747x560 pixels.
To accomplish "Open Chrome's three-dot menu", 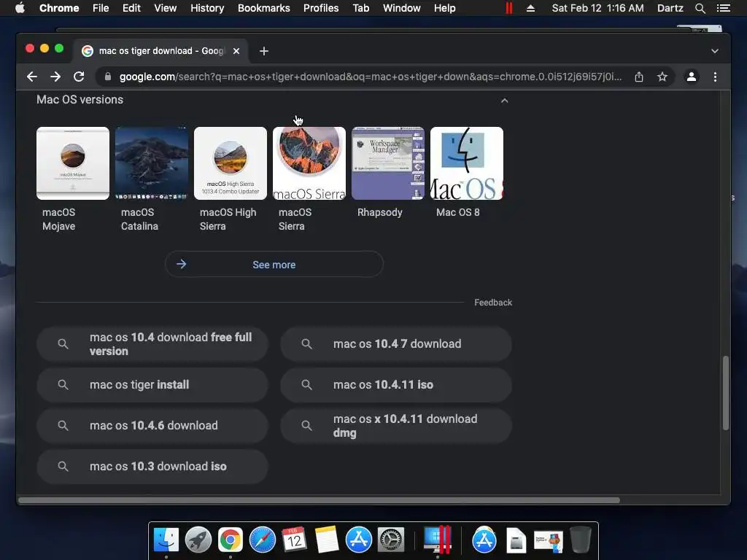I will (x=715, y=77).
